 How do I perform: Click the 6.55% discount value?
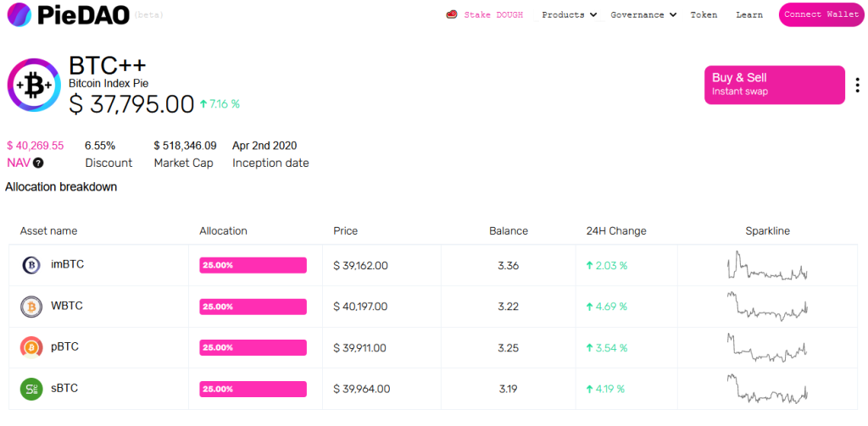point(100,146)
